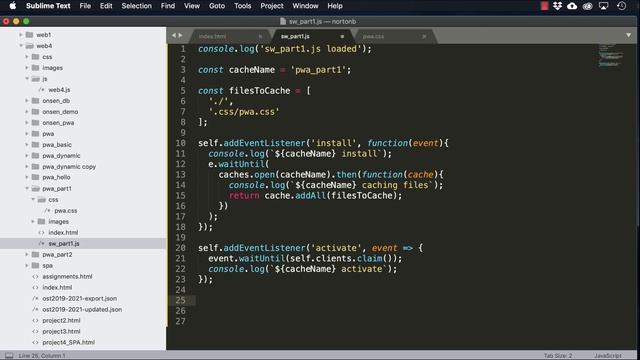
Task: Open project3.html in the sidebar
Action: (61, 331)
